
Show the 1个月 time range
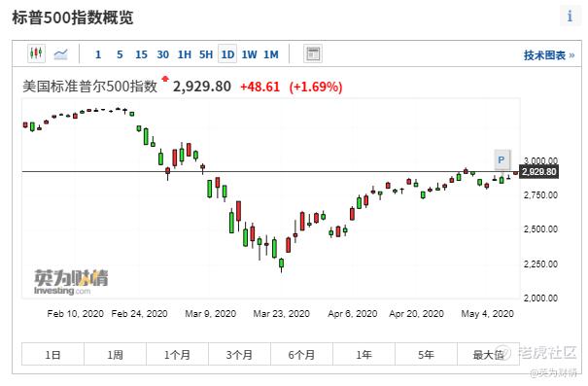click(178, 354)
